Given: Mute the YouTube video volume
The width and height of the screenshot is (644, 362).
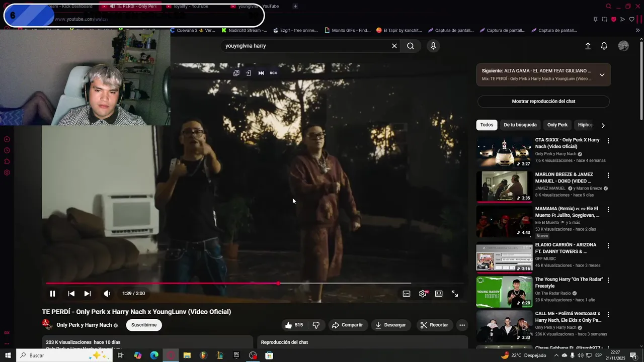Looking at the screenshot, I should click(107, 294).
